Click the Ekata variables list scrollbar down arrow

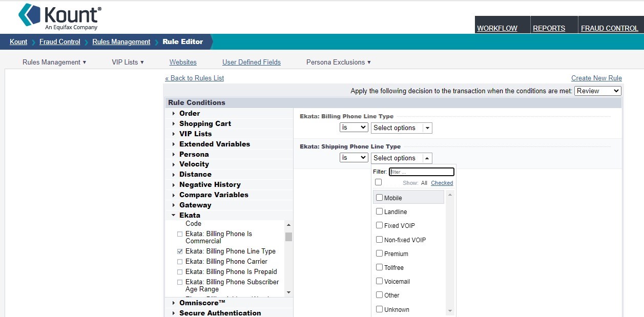288,292
